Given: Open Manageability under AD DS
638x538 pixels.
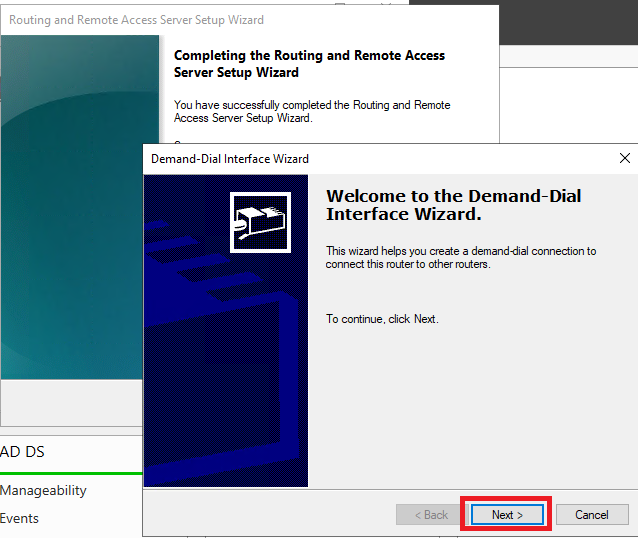Looking at the screenshot, I should click(x=43, y=490).
